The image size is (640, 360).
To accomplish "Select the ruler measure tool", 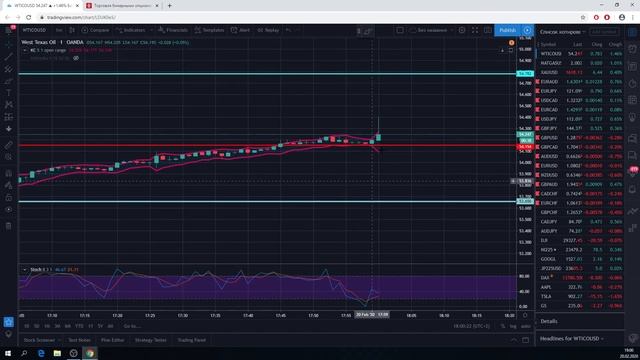I will pyautogui.click(x=8, y=145).
